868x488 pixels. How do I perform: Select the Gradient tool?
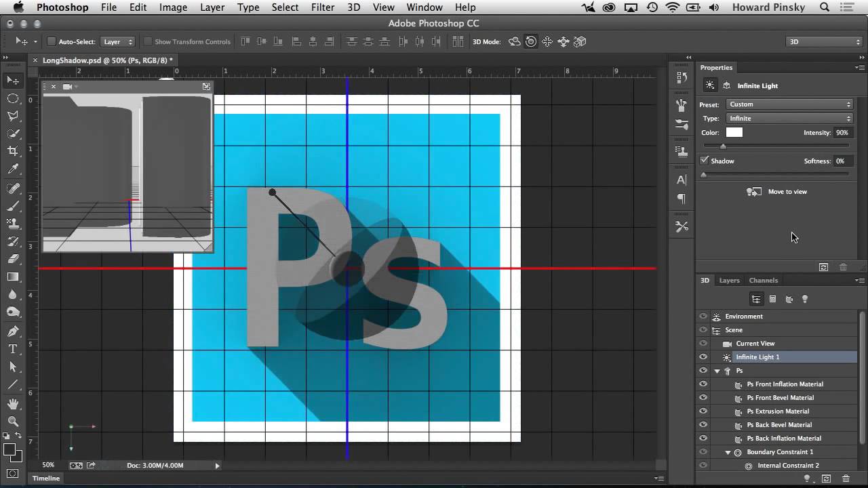(x=13, y=277)
